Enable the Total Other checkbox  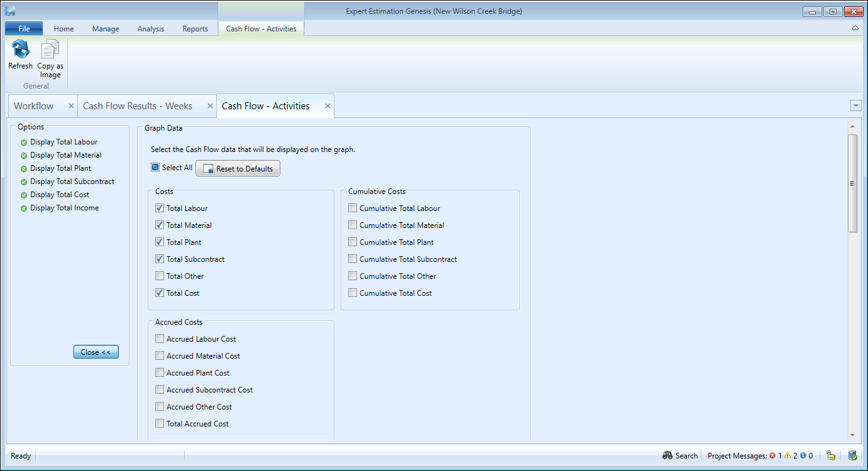pyautogui.click(x=160, y=276)
